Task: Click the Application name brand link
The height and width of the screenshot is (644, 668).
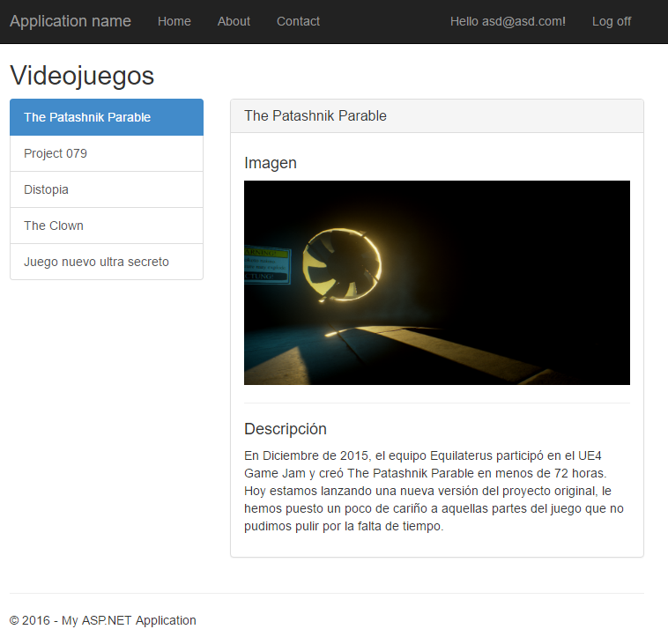Action: [71, 21]
